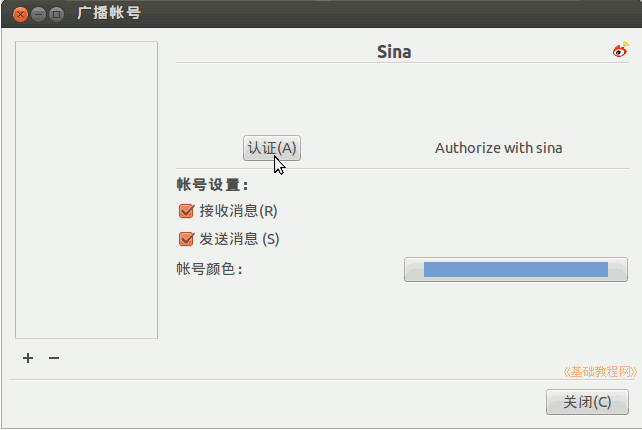Toggle the 发送消息(S) checkbox

coord(185,239)
